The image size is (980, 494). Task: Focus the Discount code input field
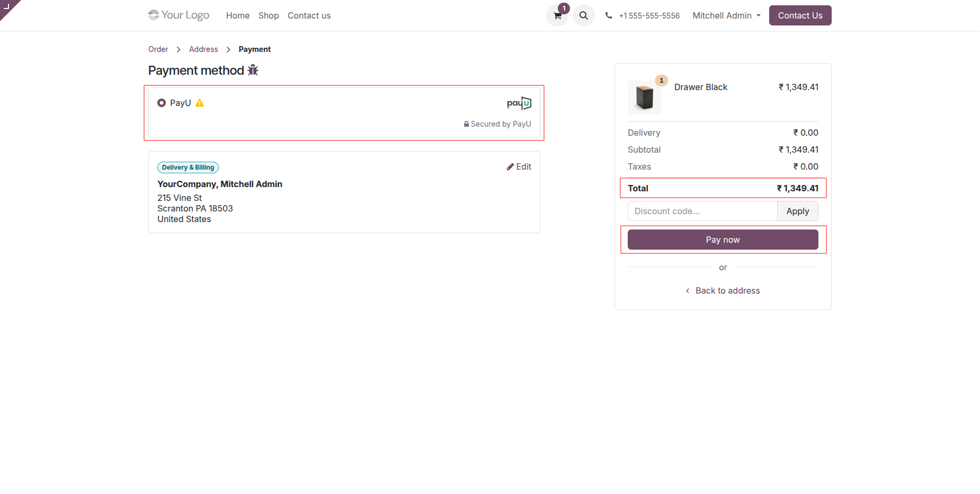coord(702,211)
